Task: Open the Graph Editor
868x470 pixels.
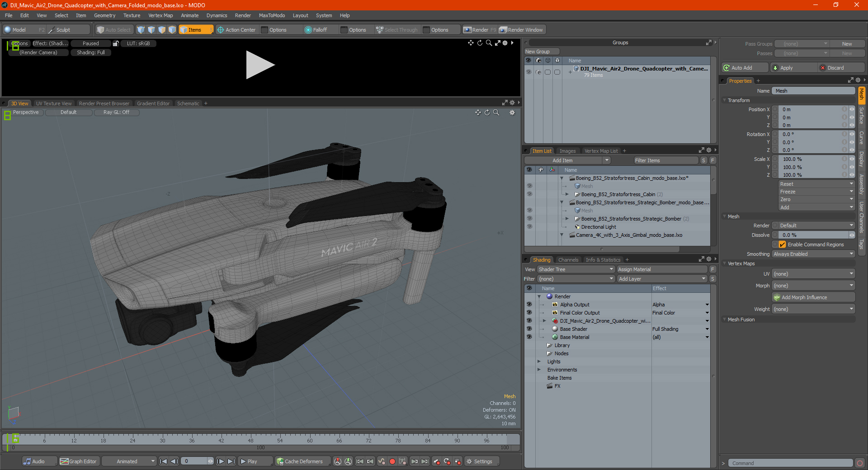Action: click(79, 461)
